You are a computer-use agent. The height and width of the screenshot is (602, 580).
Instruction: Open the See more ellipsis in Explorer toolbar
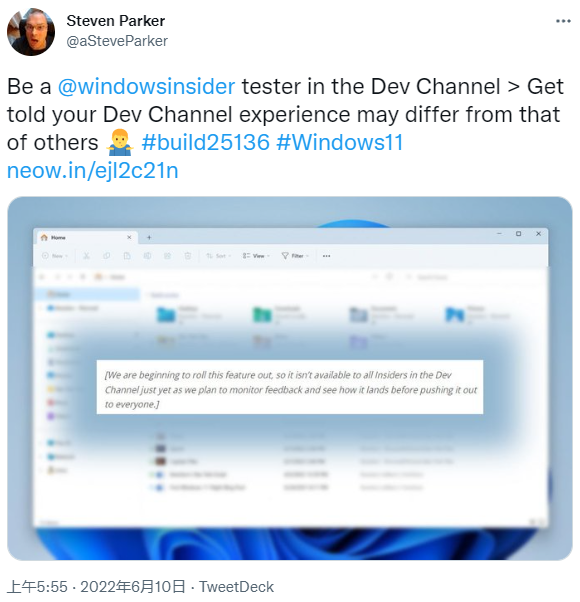pyautogui.click(x=326, y=256)
